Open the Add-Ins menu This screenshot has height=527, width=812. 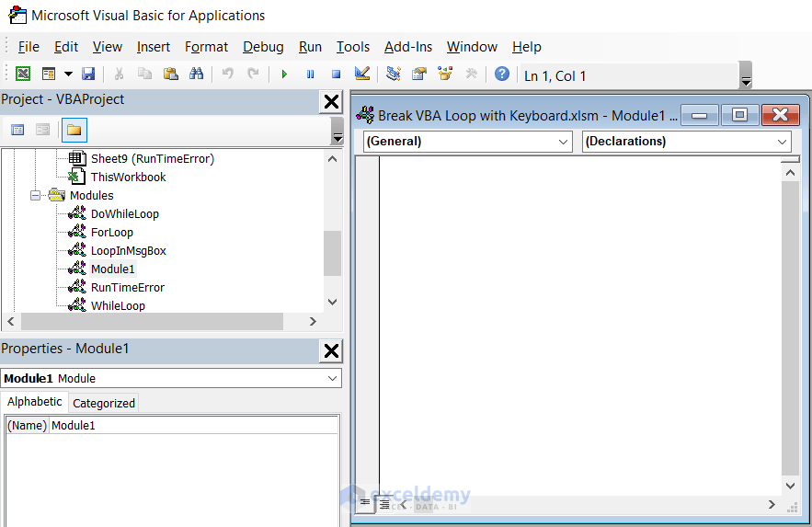coord(408,47)
